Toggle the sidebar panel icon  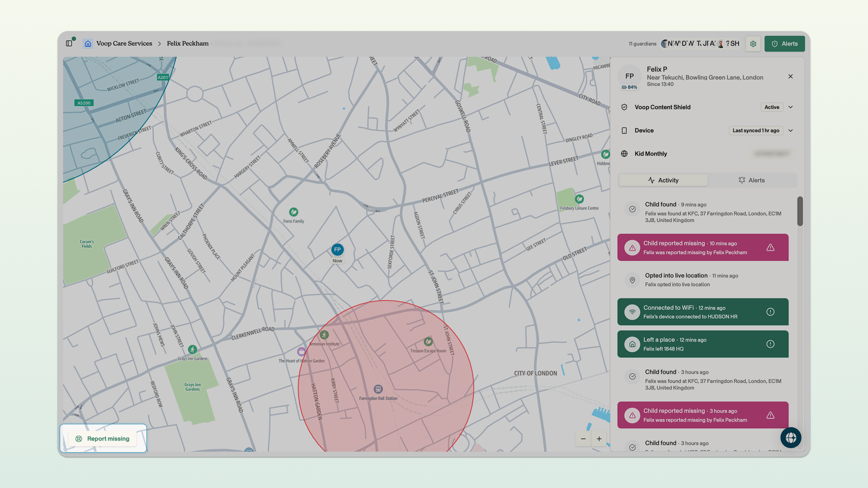coord(69,43)
